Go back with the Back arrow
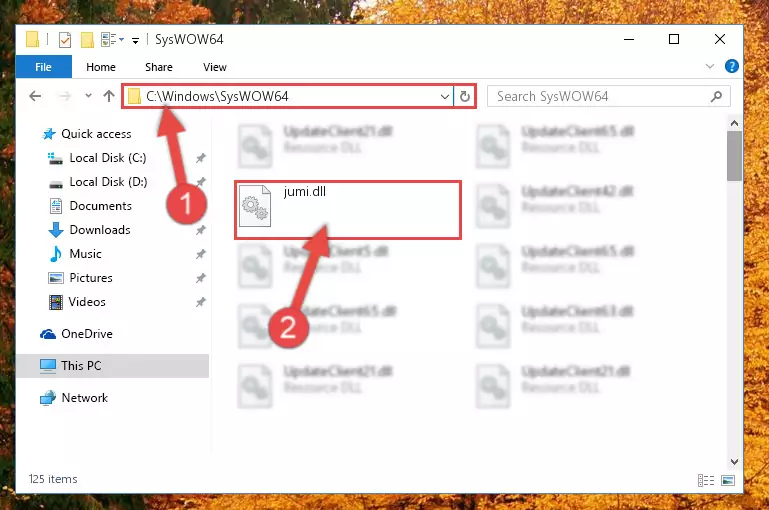Screen dimensions: 769x510 point(35,96)
